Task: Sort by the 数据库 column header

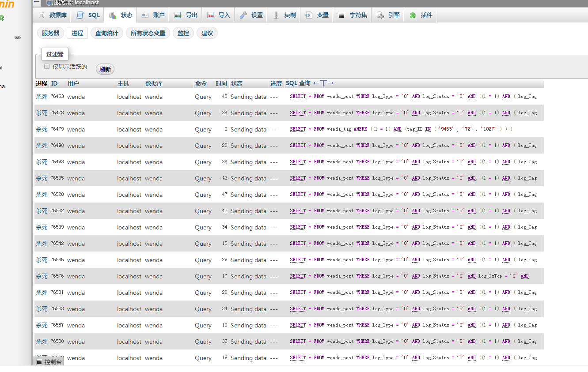Action: click(154, 83)
